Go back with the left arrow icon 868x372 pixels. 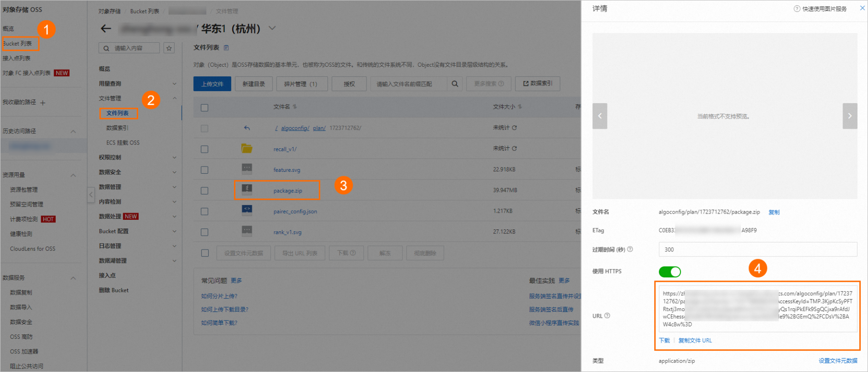[106, 29]
